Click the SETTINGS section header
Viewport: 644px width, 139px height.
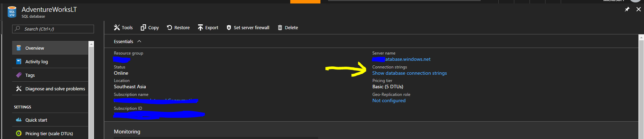pyautogui.click(x=23, y=107)
